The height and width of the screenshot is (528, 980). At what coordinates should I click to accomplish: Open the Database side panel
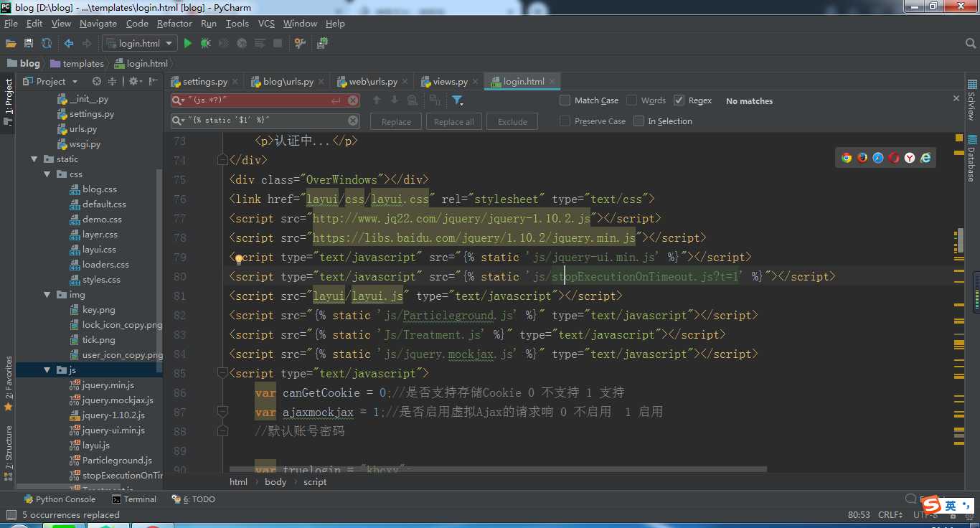coord(971,159)
